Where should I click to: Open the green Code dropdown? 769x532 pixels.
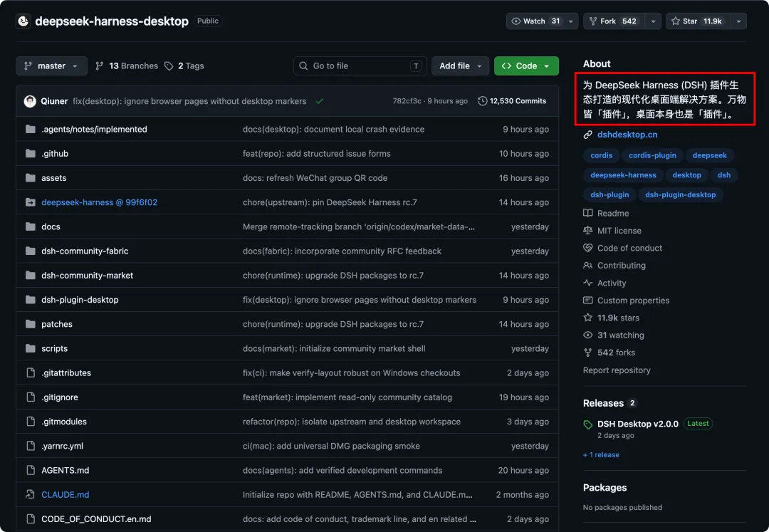point(526,66)
